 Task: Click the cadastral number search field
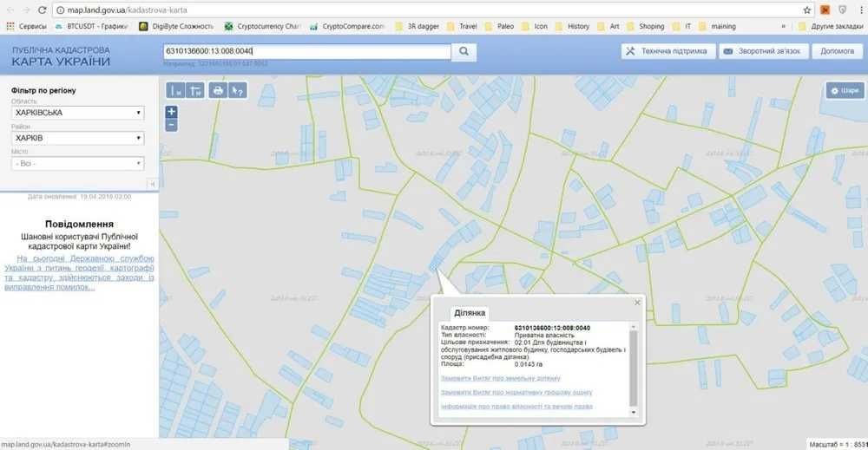[307, 51]
